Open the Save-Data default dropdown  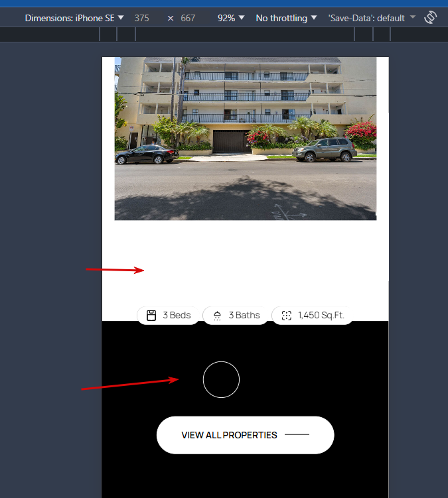click(x=372, y=18)
